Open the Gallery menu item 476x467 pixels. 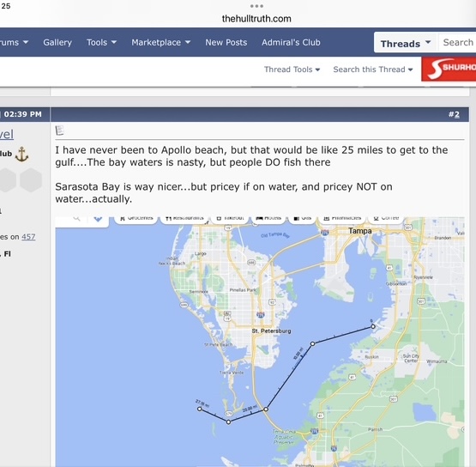coord(57,42)
